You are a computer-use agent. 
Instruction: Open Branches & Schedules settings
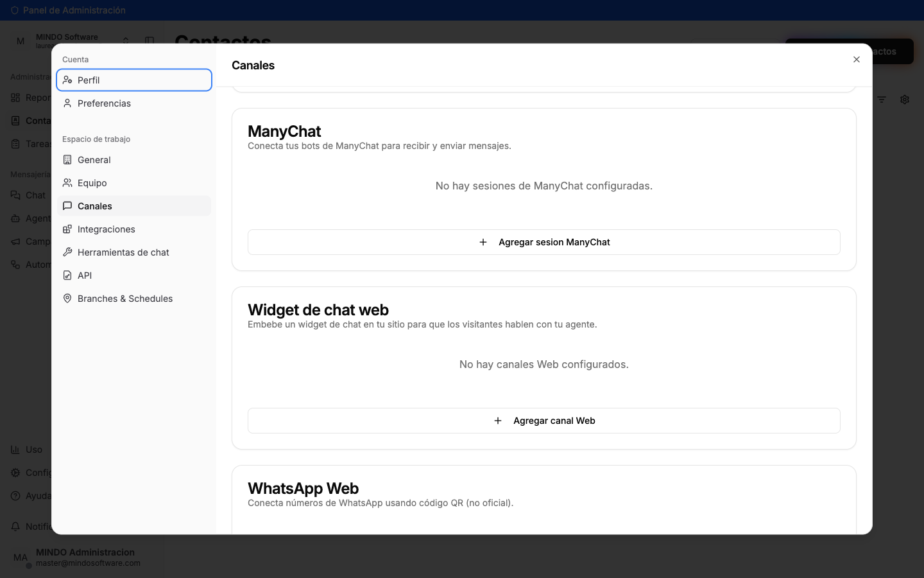coord(134,299)
